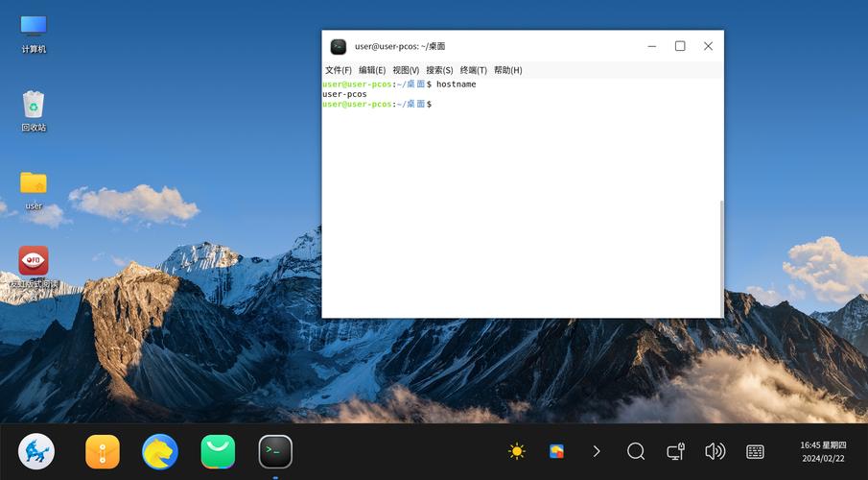This screenshot has height=480, width=868.
Task: Click the sun brightness icon in tray
Action: coord(517,451)
